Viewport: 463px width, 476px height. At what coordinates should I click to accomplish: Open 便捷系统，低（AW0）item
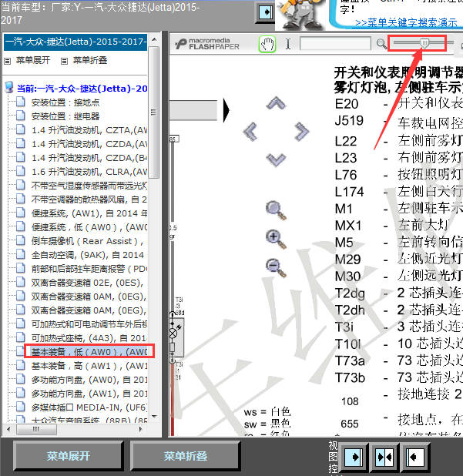point(89,227)
